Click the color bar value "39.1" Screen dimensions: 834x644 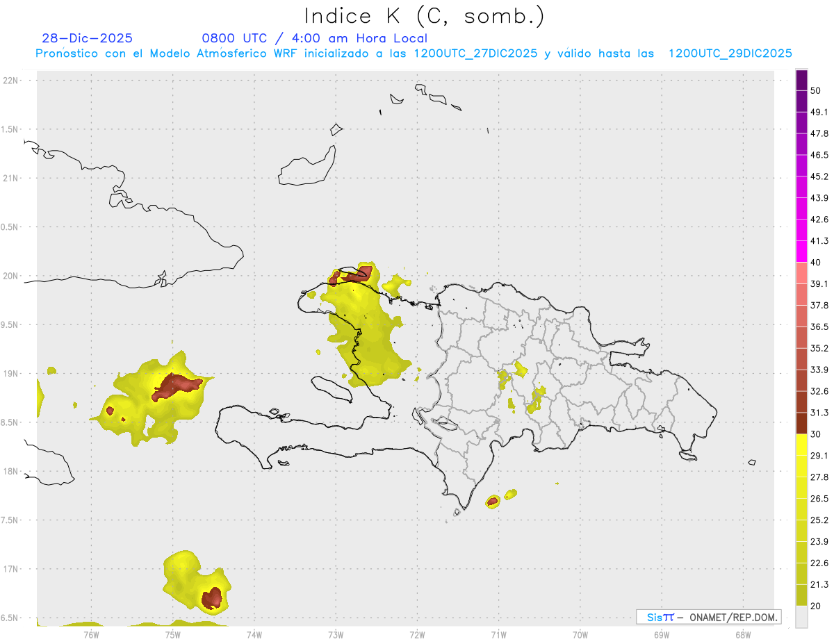819,284
